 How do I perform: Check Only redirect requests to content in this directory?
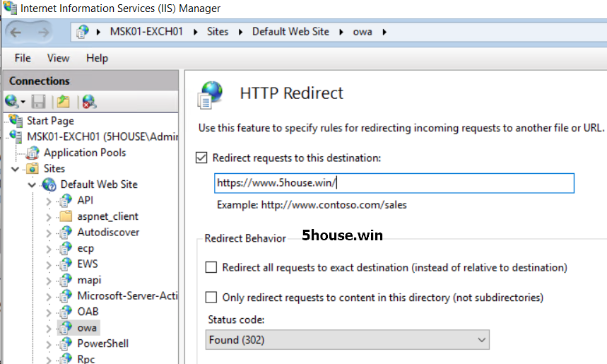211,298
